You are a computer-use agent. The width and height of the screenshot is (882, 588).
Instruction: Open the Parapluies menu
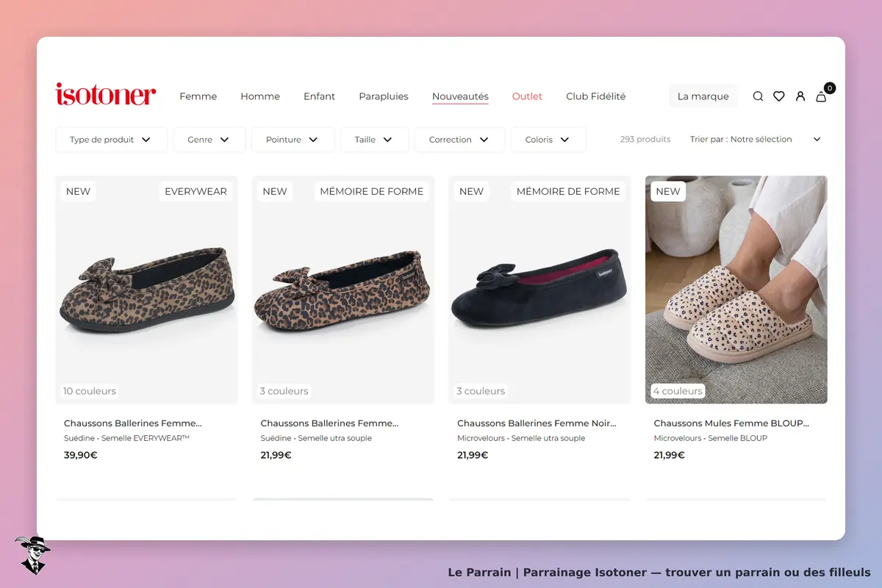point(384,96)
